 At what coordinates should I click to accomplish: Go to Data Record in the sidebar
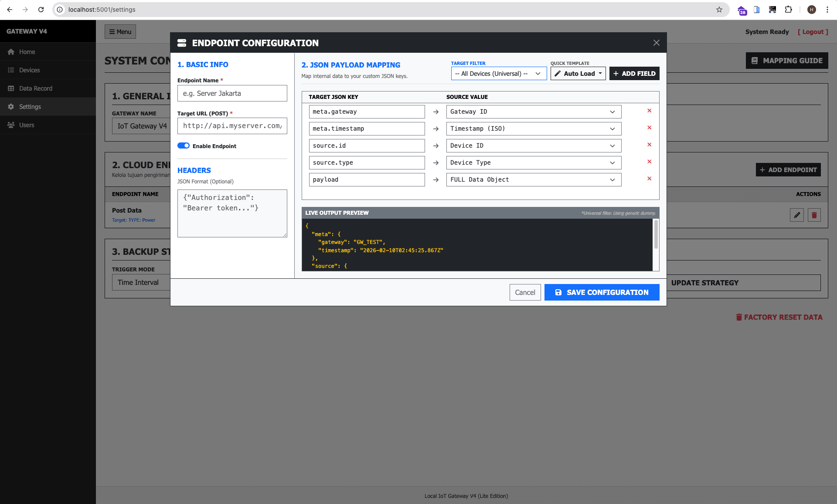tap(35, 88)
